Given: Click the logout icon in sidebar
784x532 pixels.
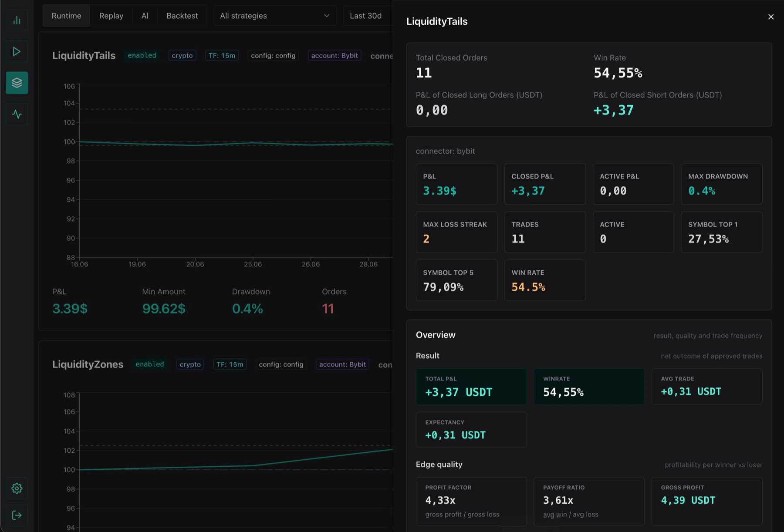Looking at the screenshot, I should click(17, 515).
